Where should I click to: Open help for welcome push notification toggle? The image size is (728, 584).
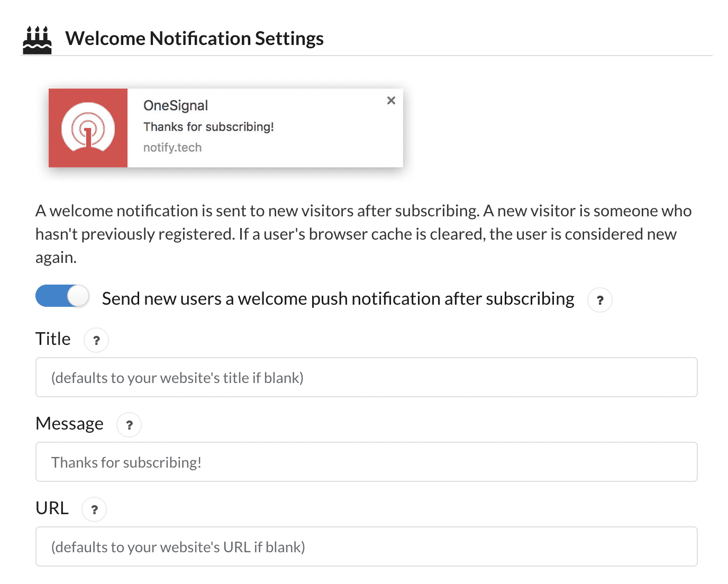[x=600, y=300]
